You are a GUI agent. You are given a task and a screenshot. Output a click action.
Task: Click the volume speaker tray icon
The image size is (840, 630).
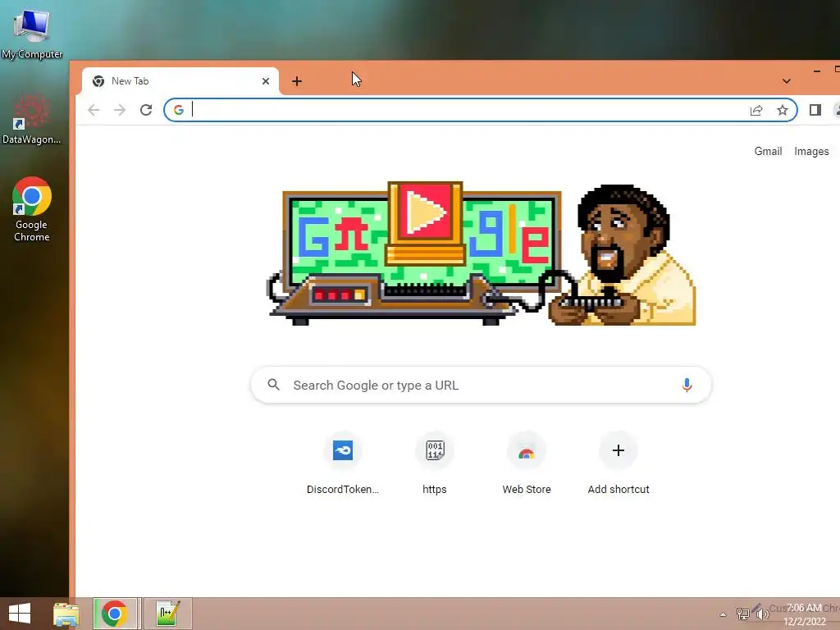[760, 614]
